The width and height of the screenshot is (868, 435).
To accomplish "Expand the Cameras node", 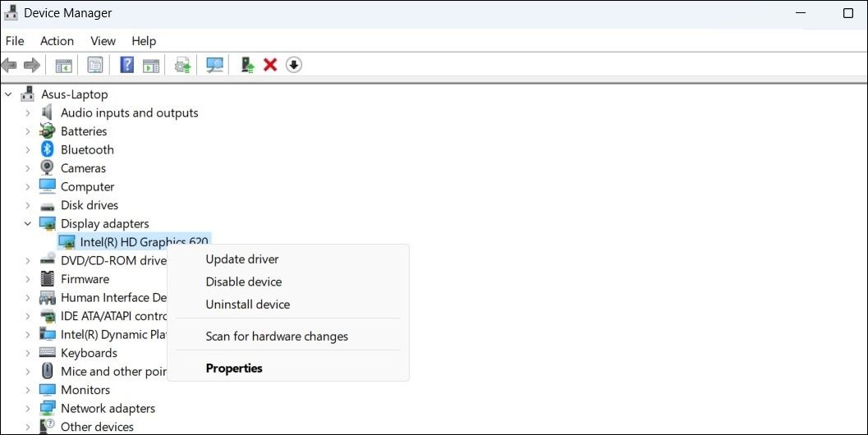I will tap(28, 168).
